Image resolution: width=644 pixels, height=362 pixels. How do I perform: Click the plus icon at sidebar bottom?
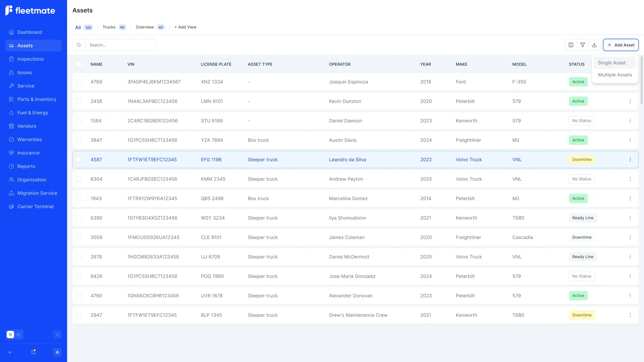click(x=10, y=352)
